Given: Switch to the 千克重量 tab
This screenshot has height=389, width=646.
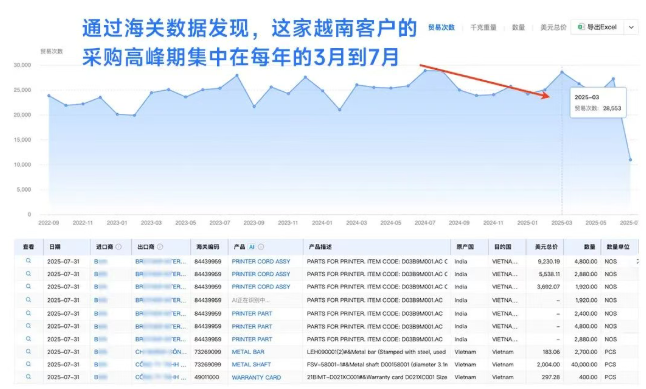Looking at the screenshot, I should (483, 27).
